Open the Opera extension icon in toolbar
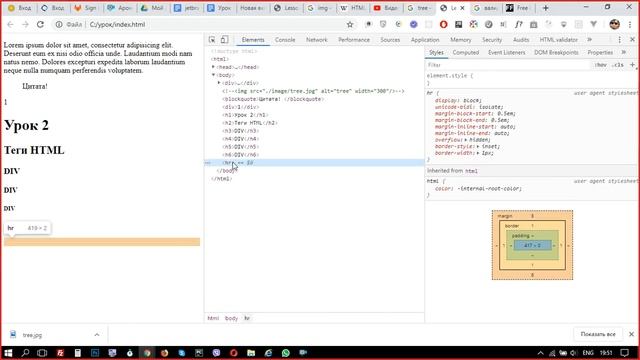 (x=443, y=24)
